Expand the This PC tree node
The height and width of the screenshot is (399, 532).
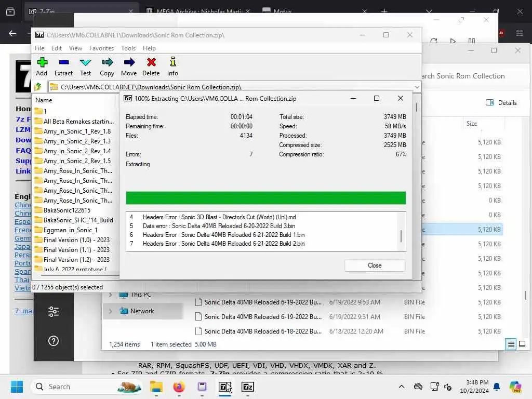click(x=110, y=295)
